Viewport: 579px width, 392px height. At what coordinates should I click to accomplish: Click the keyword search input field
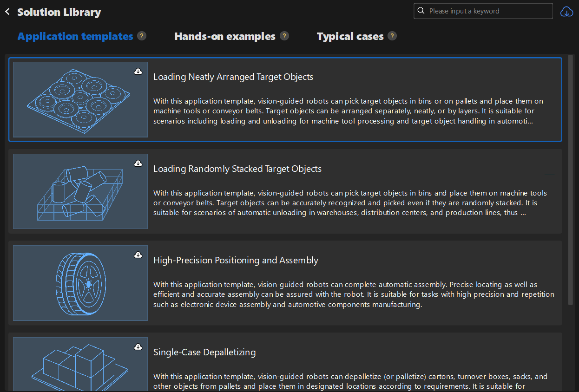click(488, 11)
